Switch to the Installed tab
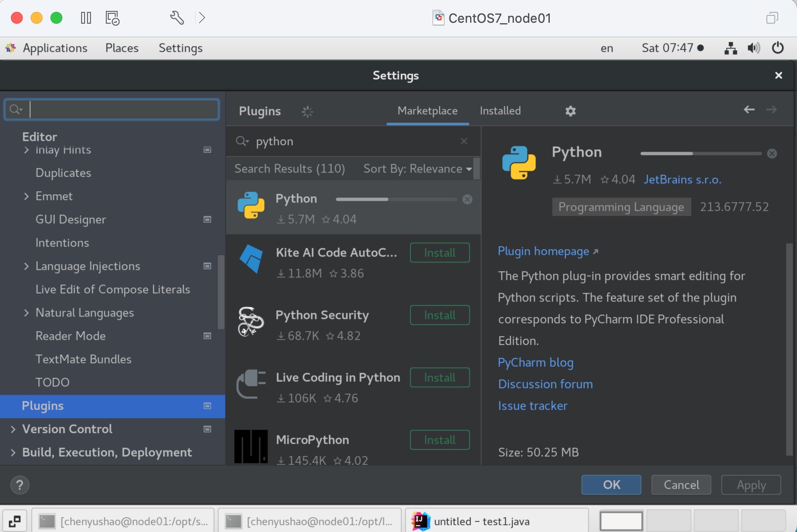The image size is (797, 532). click(x=500, y=111)
